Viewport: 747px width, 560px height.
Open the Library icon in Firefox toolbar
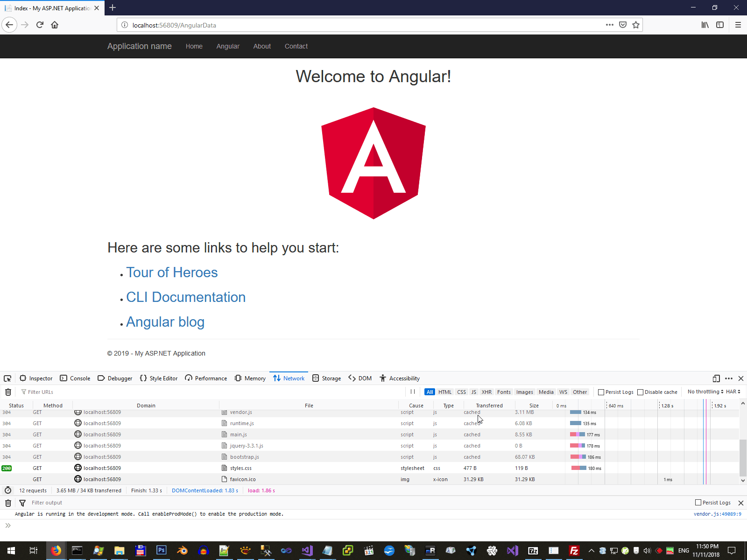click(705, 25)
